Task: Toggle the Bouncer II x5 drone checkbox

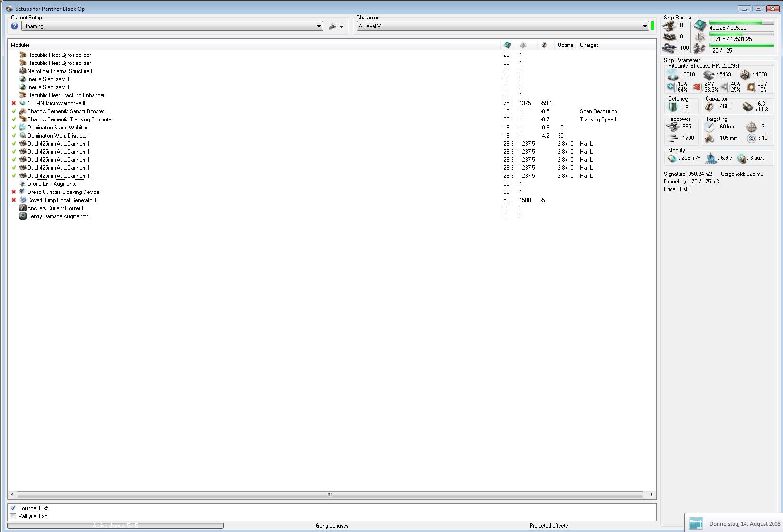Action: [x=13, y=508]
